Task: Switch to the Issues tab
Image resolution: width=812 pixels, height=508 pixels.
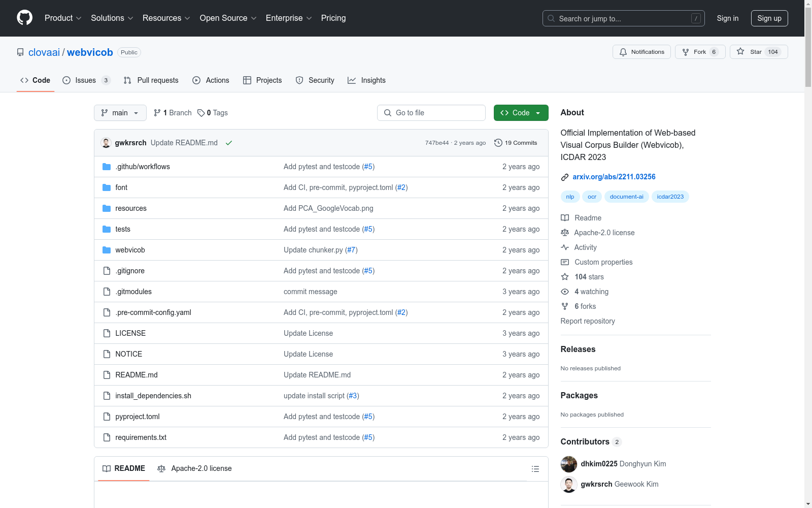Action: [x=86, y=80]
